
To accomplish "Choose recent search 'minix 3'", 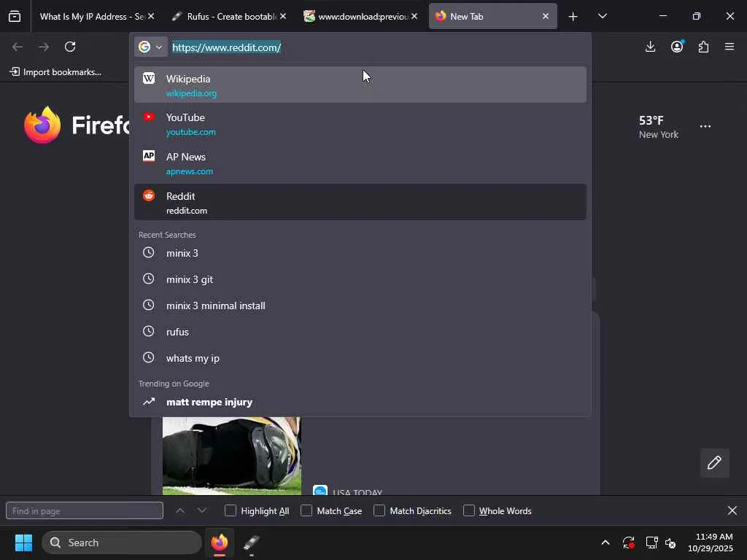I will tap(360, 253).
